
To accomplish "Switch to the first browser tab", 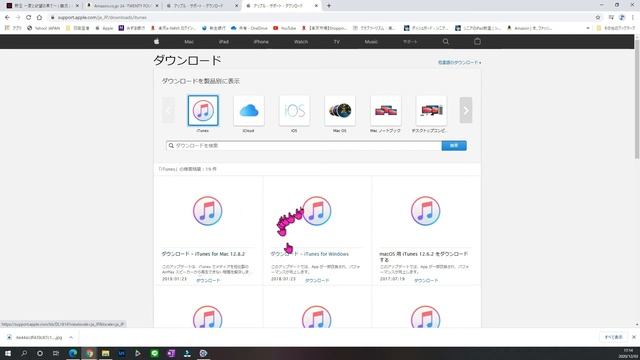I will click(42, 6).
